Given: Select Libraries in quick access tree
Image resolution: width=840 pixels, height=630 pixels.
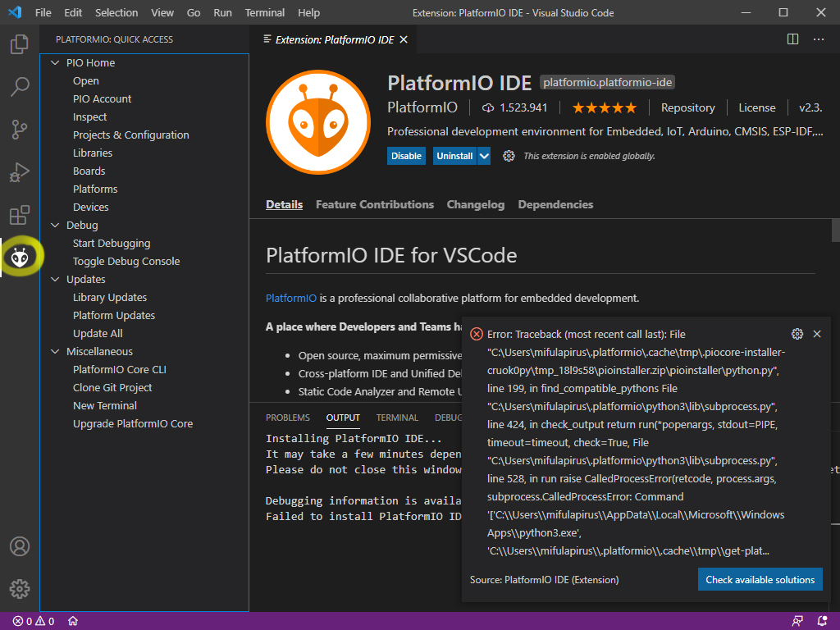Looking at the screenshot, I should coord(93,153).
